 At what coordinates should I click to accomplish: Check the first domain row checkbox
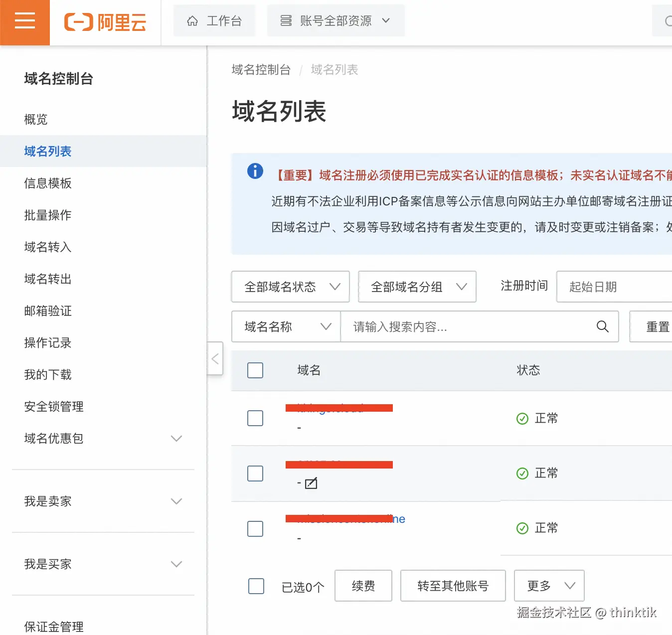point(255,418)
